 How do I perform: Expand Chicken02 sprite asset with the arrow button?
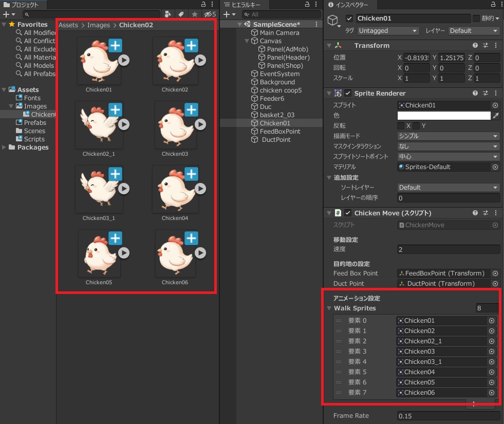pos(200,61)
